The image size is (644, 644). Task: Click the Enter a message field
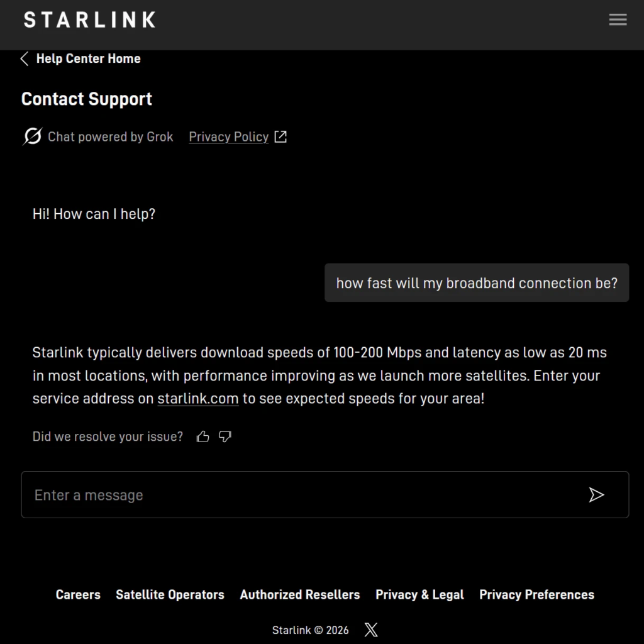302,495
